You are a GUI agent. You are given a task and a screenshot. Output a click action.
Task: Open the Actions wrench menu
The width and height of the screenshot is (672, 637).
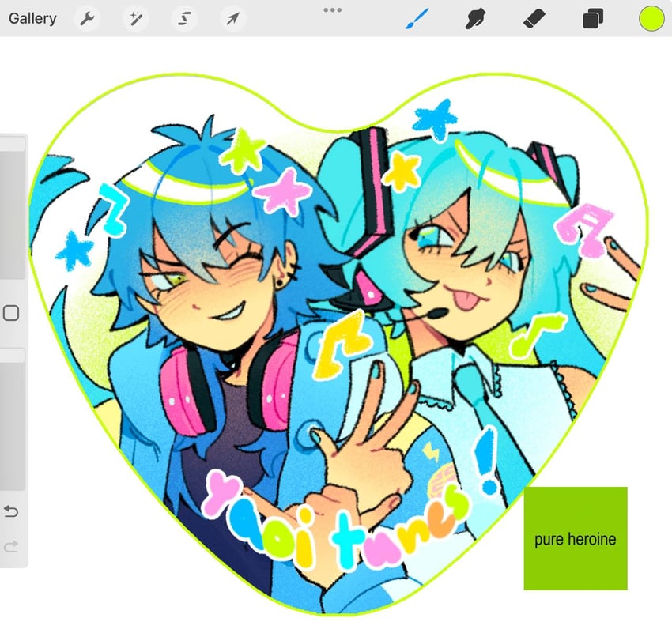click(88, 18)
